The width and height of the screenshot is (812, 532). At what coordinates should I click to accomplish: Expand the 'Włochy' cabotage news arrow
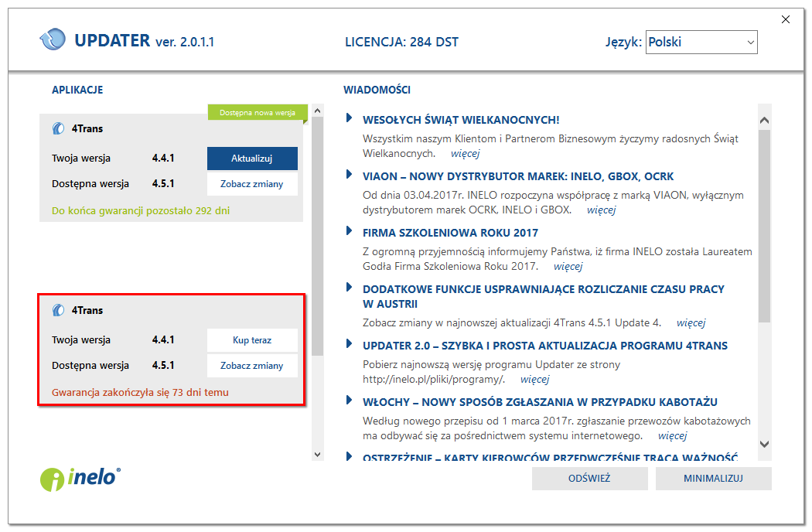[x=349, y=401]
